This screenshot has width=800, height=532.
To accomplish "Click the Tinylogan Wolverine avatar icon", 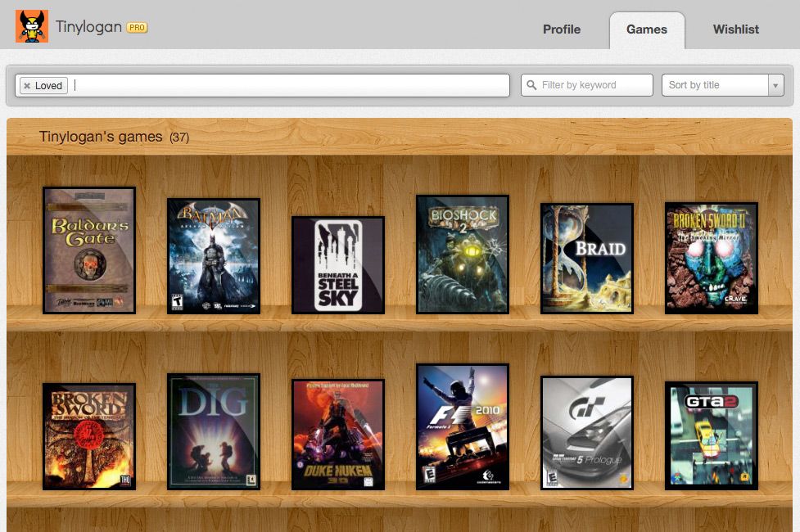I will (x=32, y=26).
